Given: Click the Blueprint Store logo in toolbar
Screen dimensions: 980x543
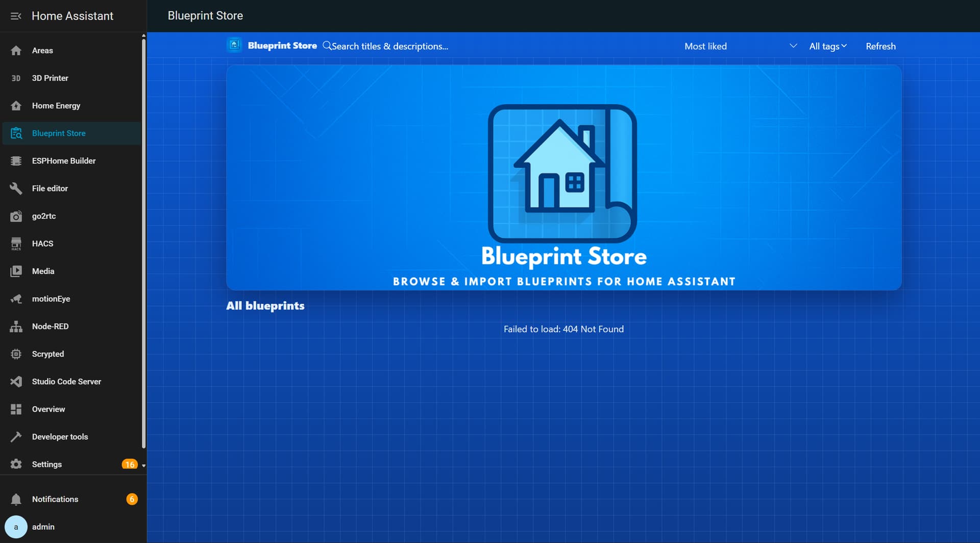Looking at the screenshot, I should (x=234, y=45).
